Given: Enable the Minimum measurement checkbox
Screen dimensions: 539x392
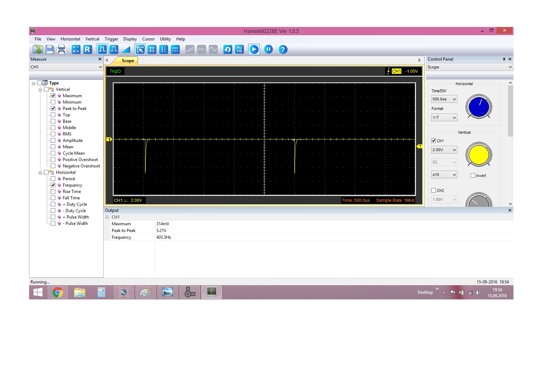Looking at the screenshot, I should (x=53, y=102).
